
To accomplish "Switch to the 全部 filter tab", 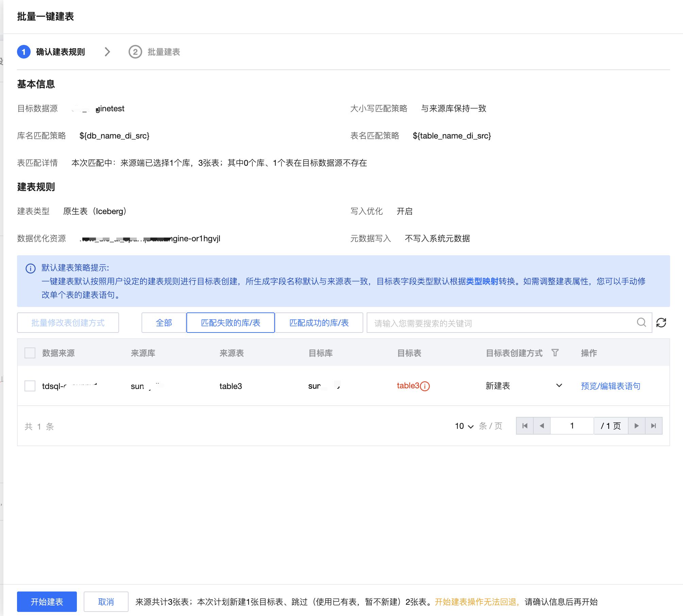I will [x=164, y=323].
